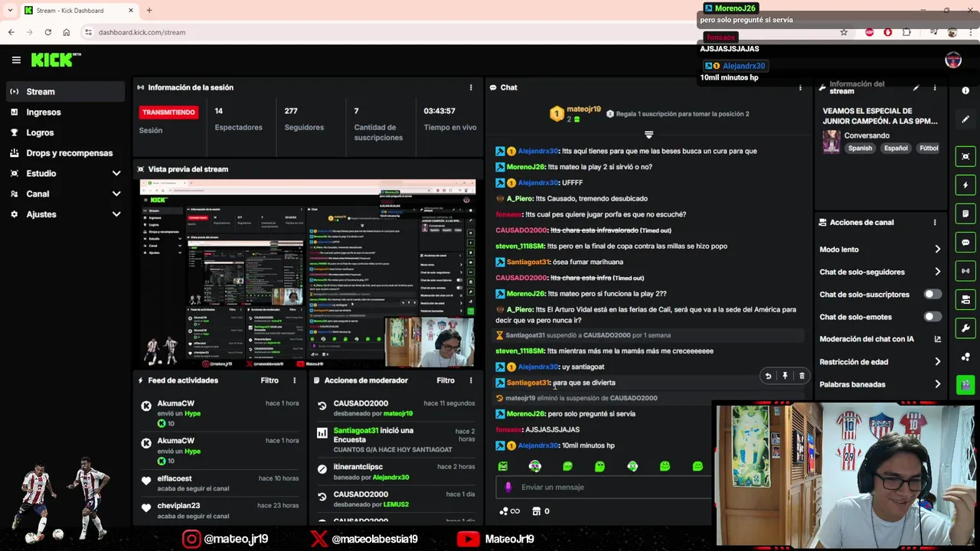This screenshot has width=980, height=551.
Task: Open a new browser tab
Action: point(149,11)
